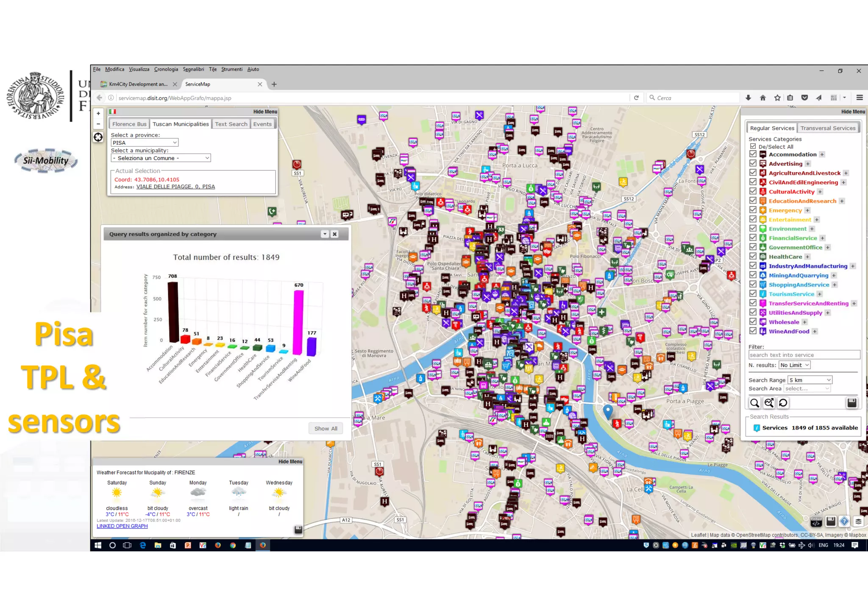The image size is (868, 614).
Task: Switch to the Events tab
Action: pos(262,124)
